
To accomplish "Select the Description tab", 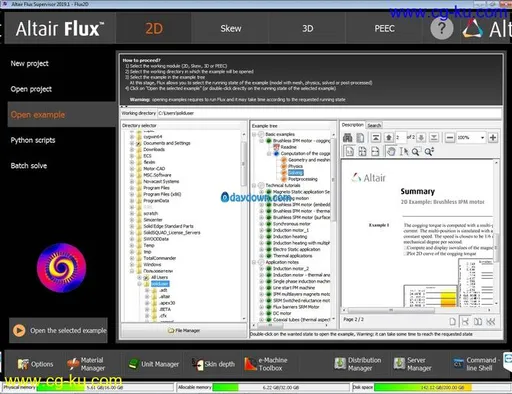I will pos(353,125).
